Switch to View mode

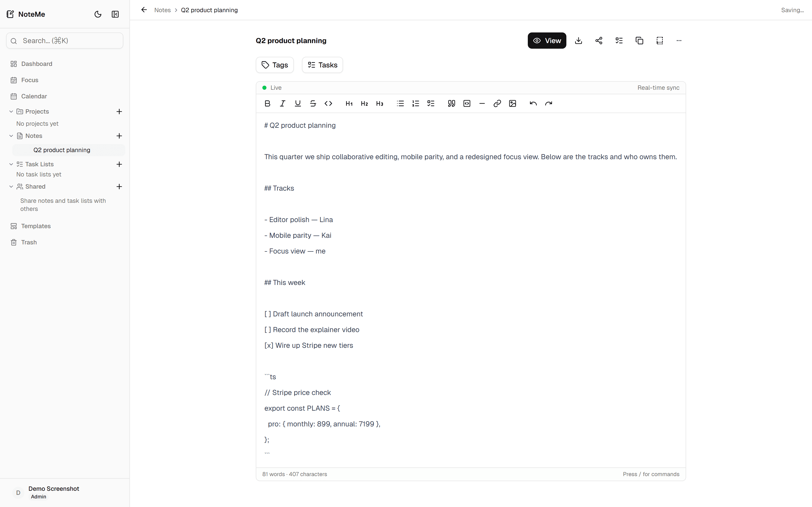(x=547, y=40)
